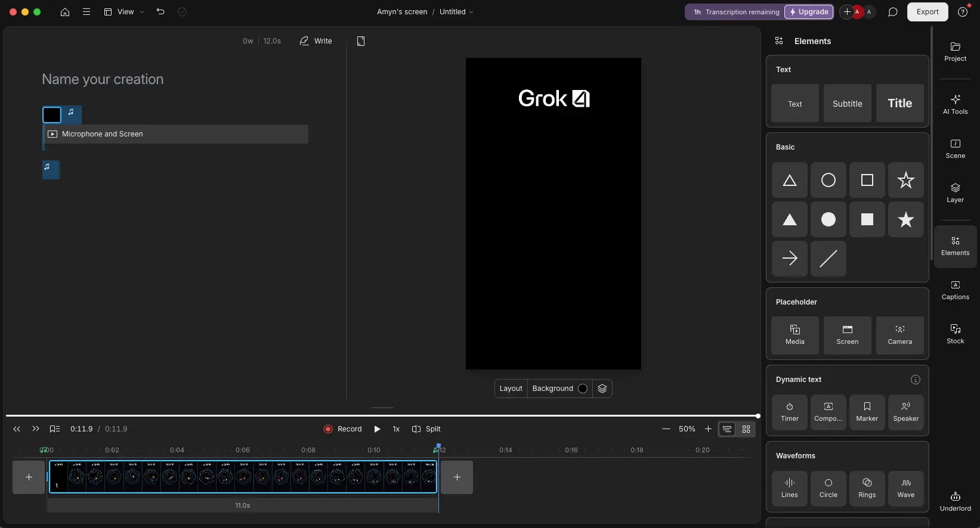980x528 pixels.
Task: Open Amyn's screen breadcrumb
Action: pos(402,12)
